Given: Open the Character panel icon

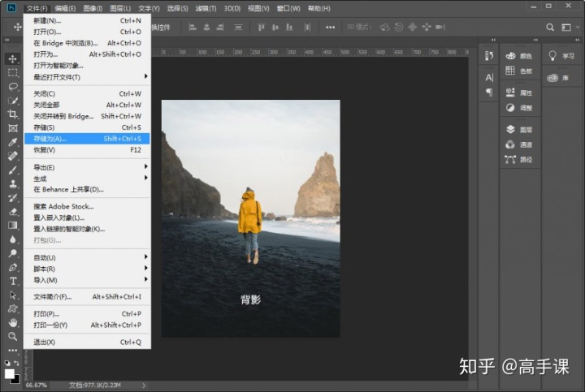Looking at the screenshot, I should click(x=489, y=77).
